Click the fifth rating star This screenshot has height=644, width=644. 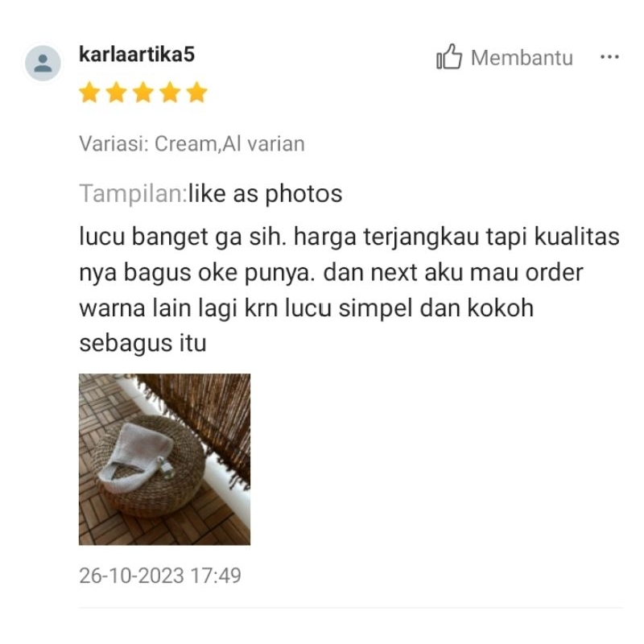click(196, 92)
